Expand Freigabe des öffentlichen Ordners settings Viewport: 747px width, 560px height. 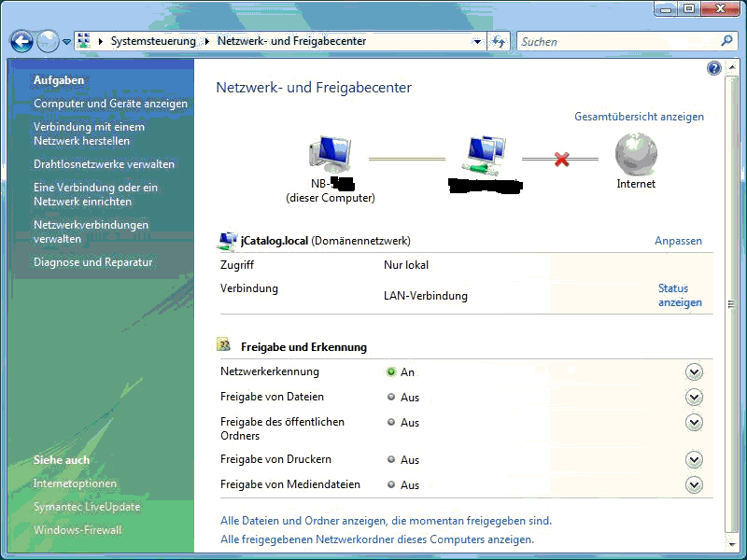click(x=694, y=423)
